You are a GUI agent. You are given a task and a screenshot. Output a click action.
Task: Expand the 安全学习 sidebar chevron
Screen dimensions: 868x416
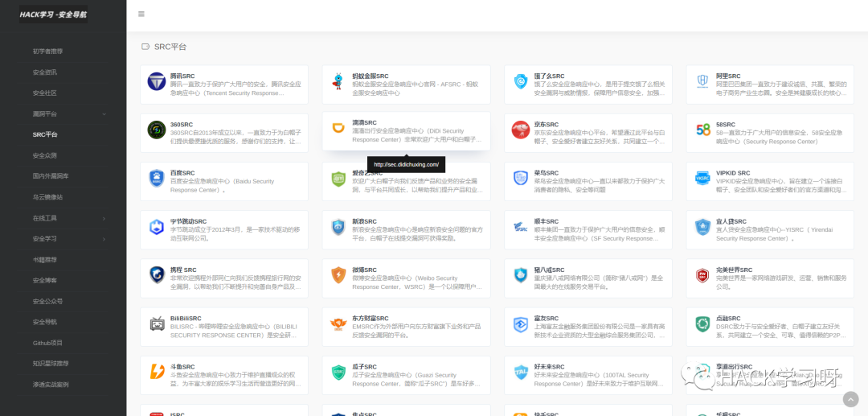104,239
